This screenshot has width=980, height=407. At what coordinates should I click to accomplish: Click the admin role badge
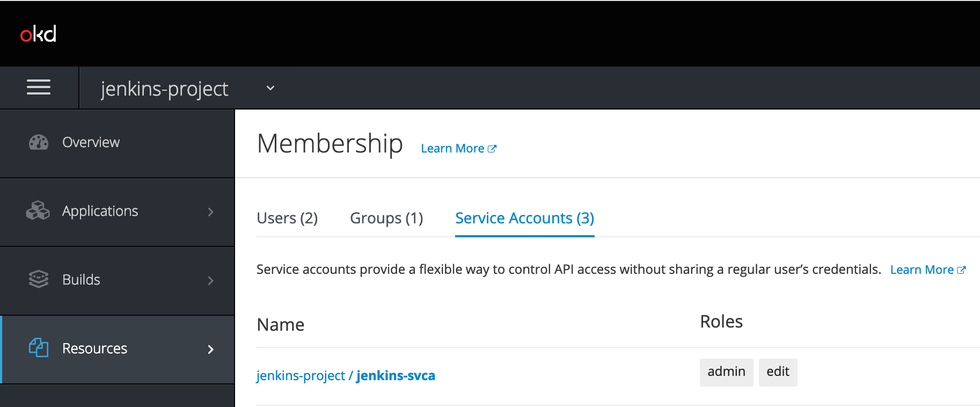pos(726,372)
